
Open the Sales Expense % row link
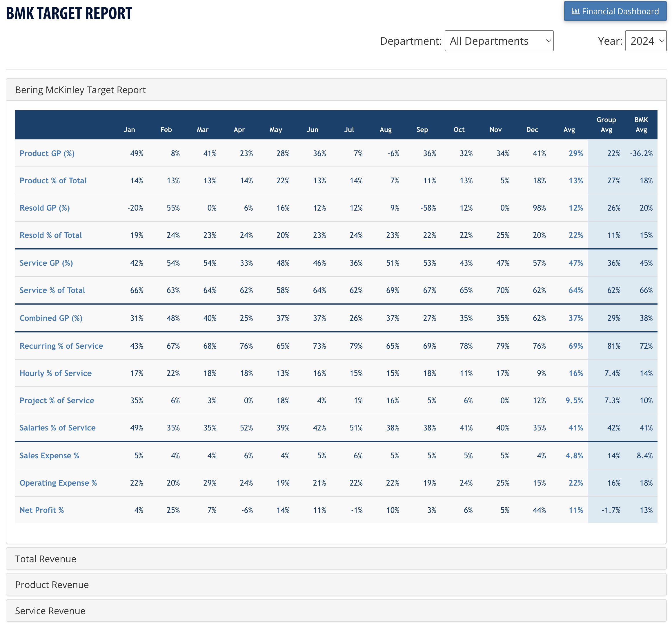(49, 455)
